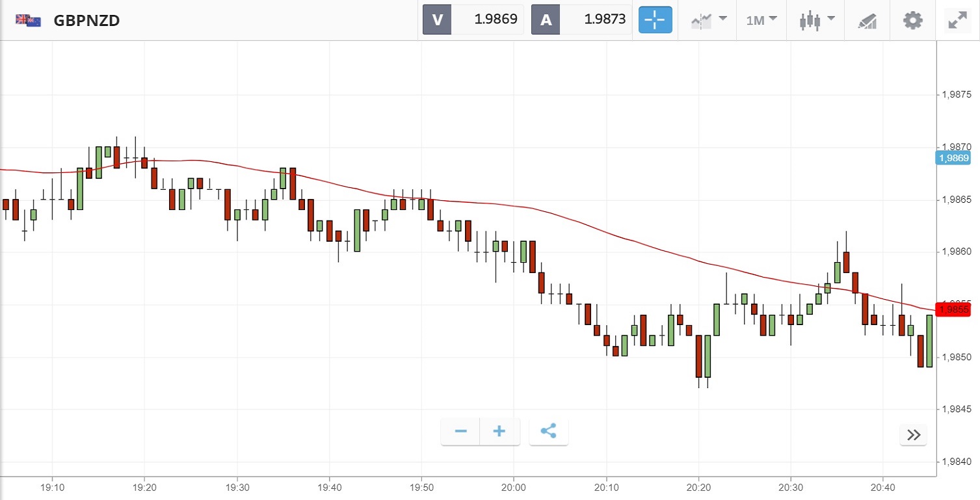This screenshot has width=980, height=500.
Task: Click the GBPNZD flag icon
Action: [28, 20]
